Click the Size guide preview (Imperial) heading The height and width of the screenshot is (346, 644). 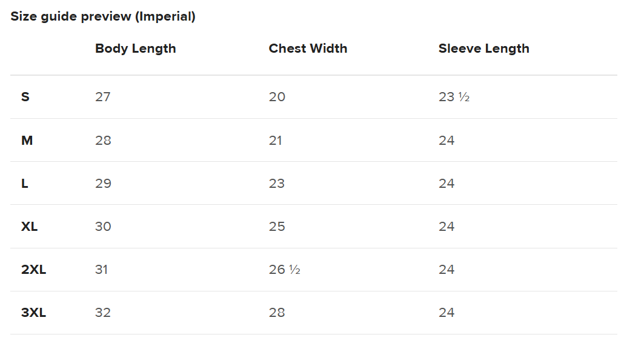click(x=103, y=16)
